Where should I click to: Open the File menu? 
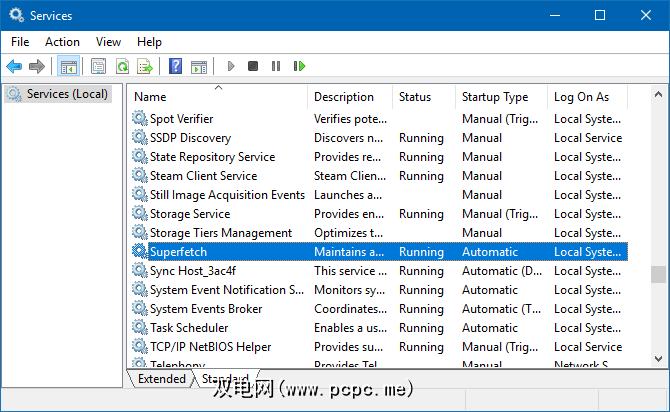coord(20,42)
